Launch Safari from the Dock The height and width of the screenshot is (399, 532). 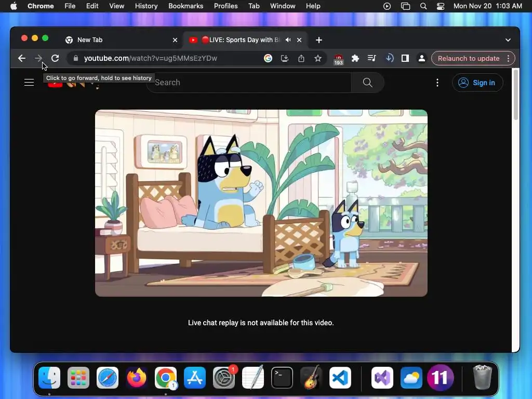tap(108, 378)
